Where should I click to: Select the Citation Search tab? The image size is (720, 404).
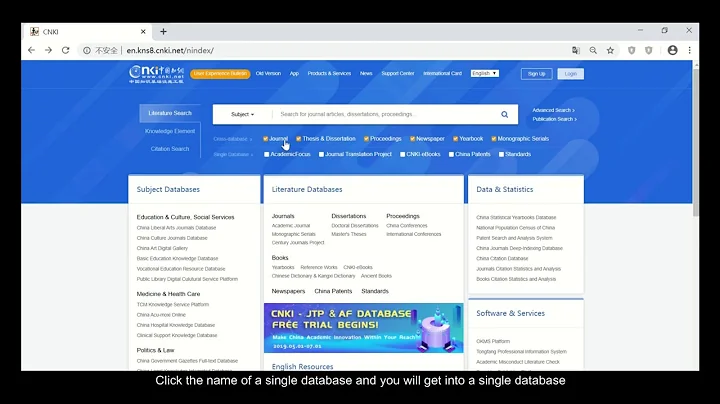[x=170, y=149]
